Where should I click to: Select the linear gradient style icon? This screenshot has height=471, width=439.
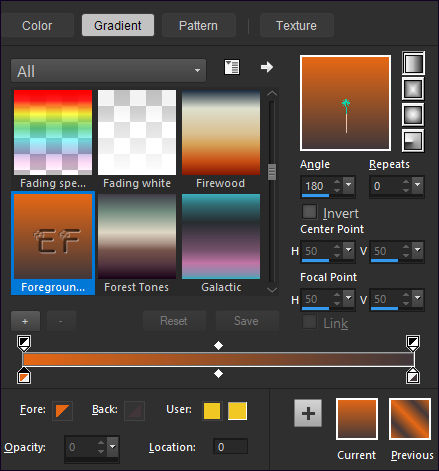click(x=413, y=63)
